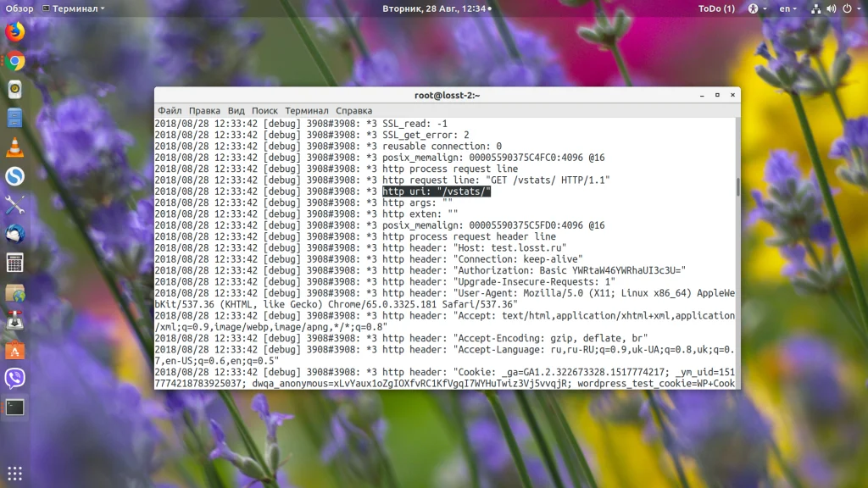Click the terminal vertical scrollbar handle

tap(738, 186)
